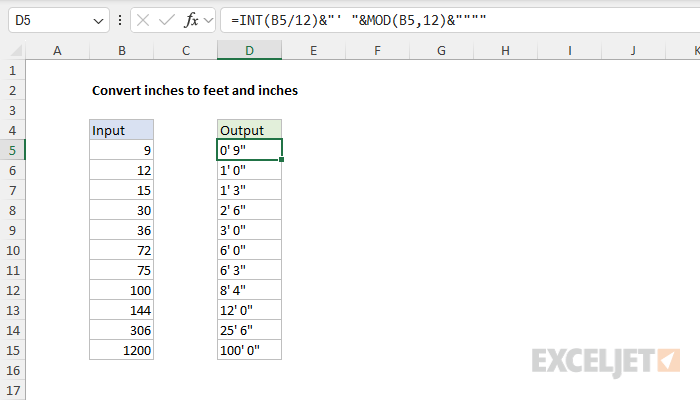Click the Input header cell
The width and height of the screenshot is (700, 400).
click(121, 130)
